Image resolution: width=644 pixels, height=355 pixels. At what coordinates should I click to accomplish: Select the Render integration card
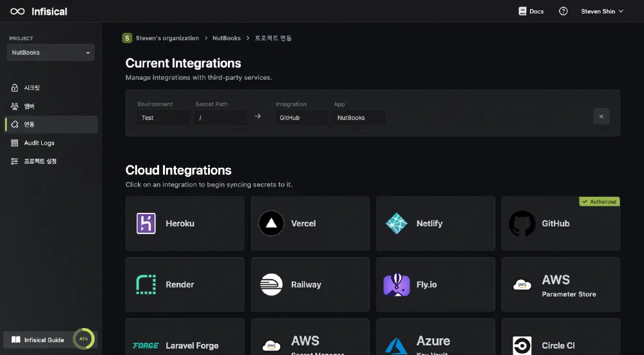tap(185, 284)
